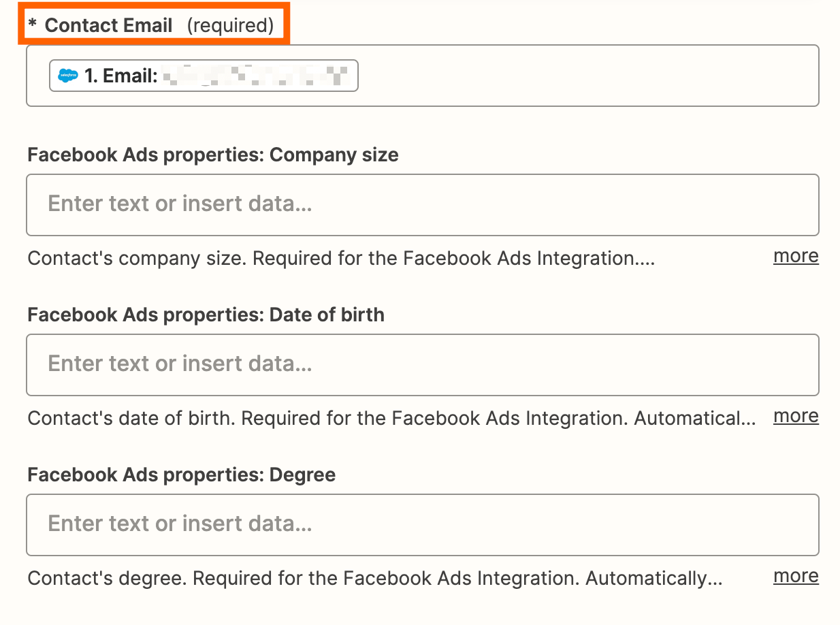Click the Salesforce icon in the Email pill
Image resolution: width=840 pixels, height=625 pixels.
coord(67,76)
